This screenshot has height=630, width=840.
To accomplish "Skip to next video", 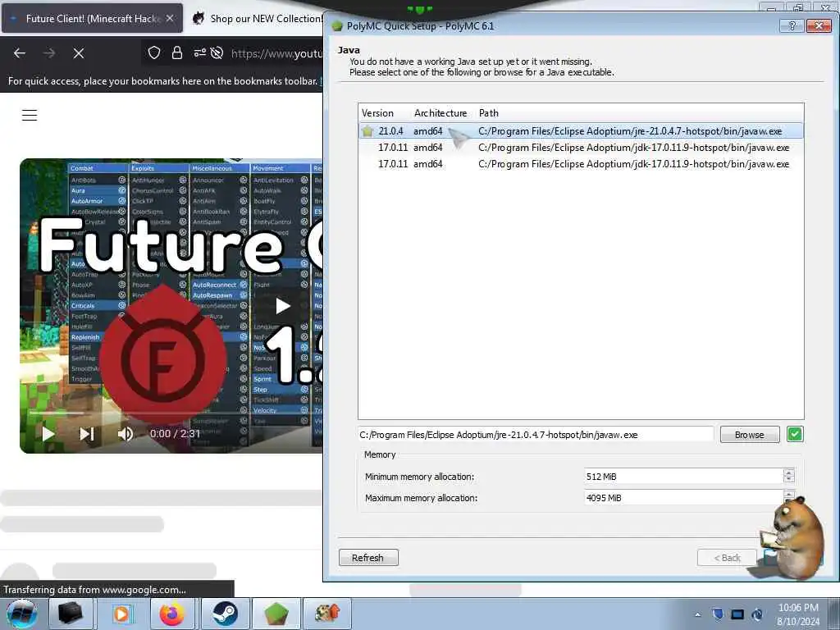I will 87,434.
